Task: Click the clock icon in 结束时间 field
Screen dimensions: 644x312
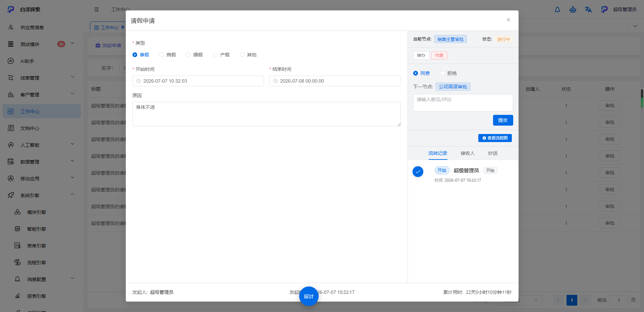Action: (x=275, y=81)
